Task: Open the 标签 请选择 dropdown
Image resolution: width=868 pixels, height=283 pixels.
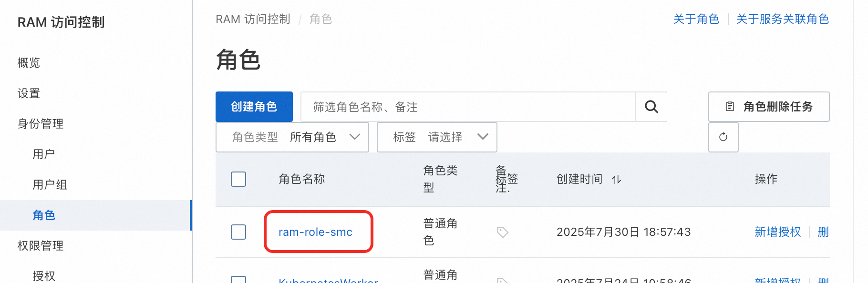Action: coord(437,137)
